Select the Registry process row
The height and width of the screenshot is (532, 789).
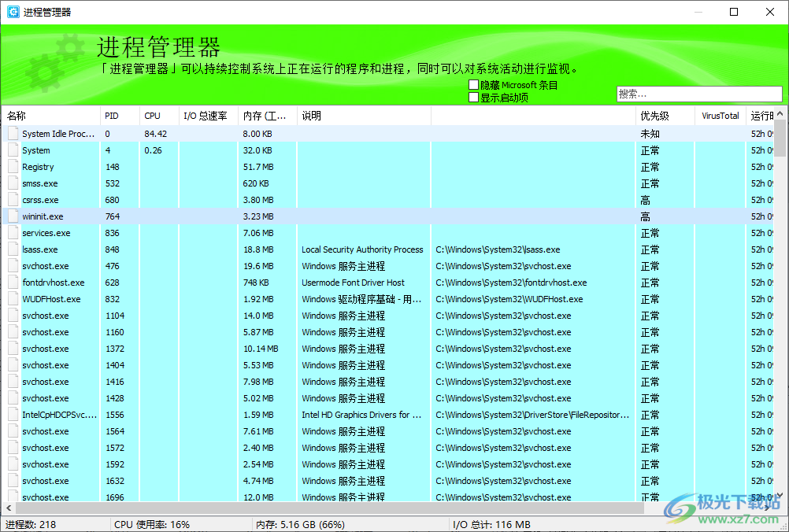pyautogui.click(x=387, y=167)
